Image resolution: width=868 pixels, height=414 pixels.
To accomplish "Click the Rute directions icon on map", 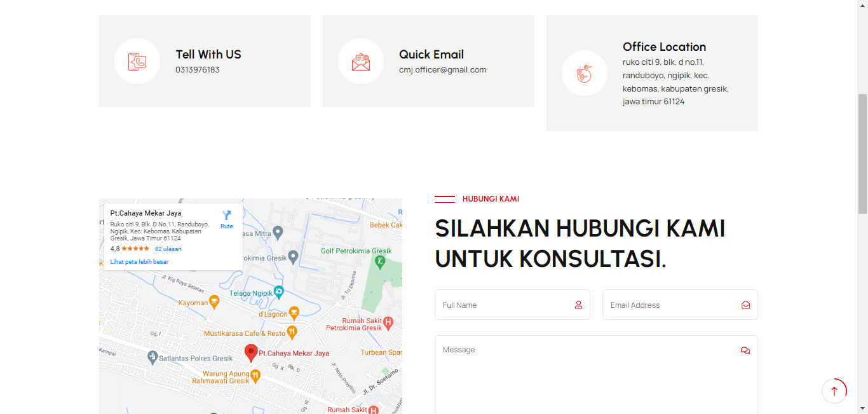I will click(x=227, y=216).
